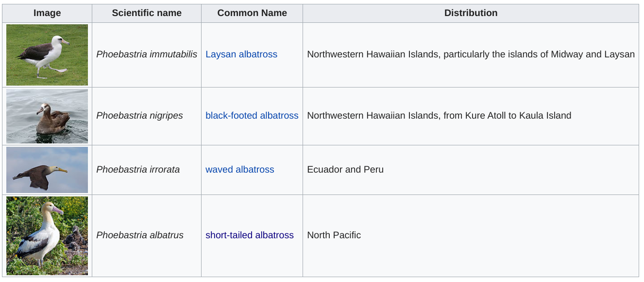
Task: Open the Laysan albatross photo on grass
Action: 47,55
